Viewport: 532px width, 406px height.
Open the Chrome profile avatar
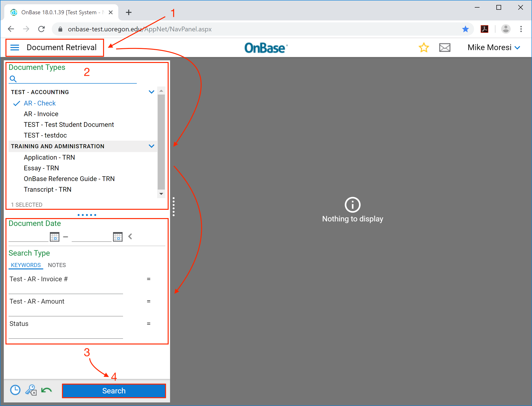click(505, 29)
